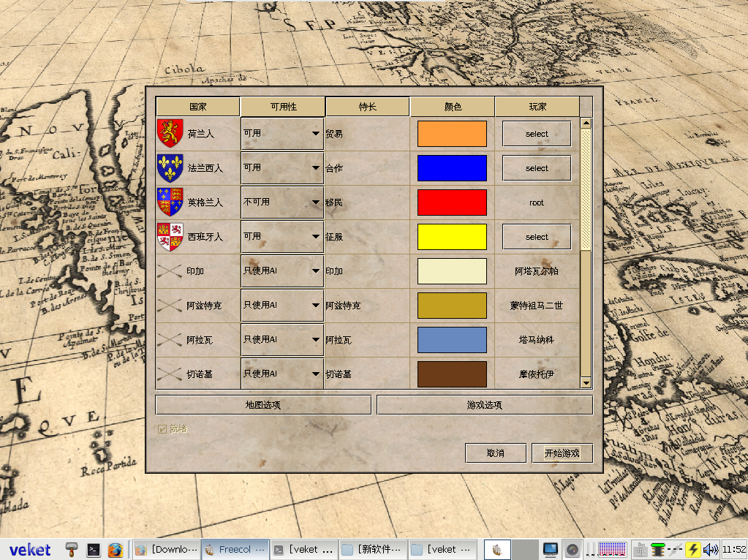This screenshot has width=748, height=560.
Task: Click the 征服 specialty cell
Action: 367,237
